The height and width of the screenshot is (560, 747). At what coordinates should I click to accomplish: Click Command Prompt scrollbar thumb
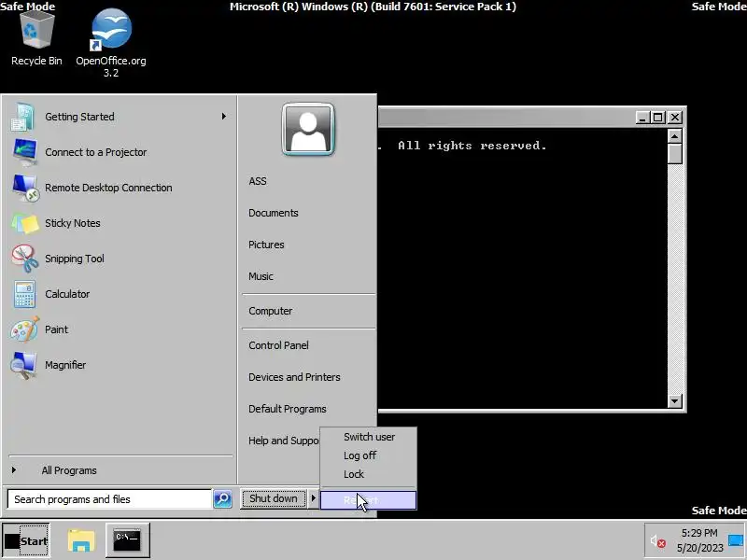click(x=674, y=154)
